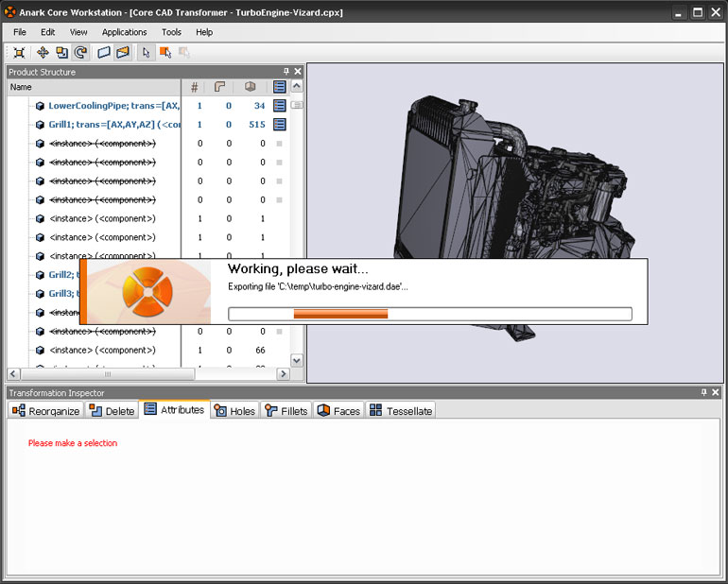Open the Tools menu
The height and width of the screenshot is (584, 728).
171,32
